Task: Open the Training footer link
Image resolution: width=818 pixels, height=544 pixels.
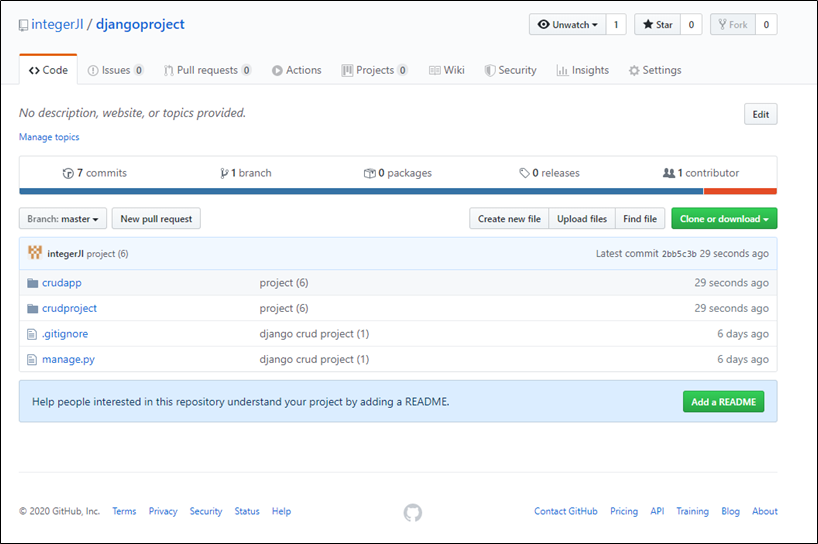Action: pyautogui.click(x=692, y=511)
